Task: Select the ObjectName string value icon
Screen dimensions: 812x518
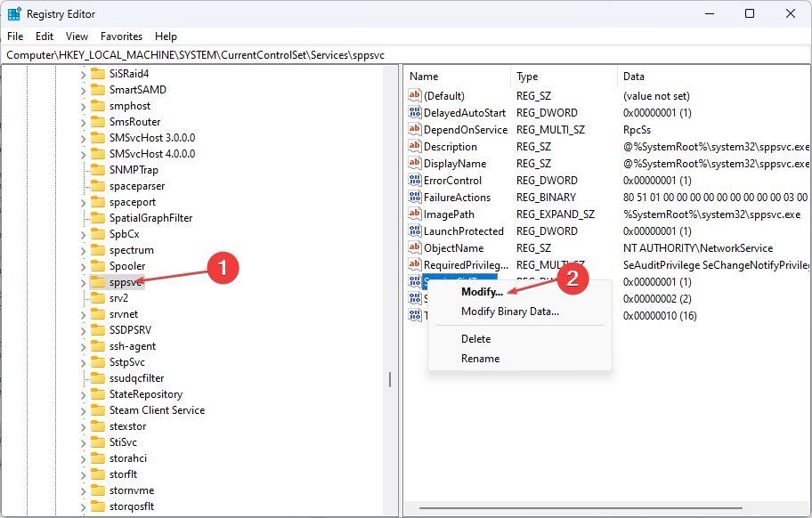Action: click(x=415, y=247)
